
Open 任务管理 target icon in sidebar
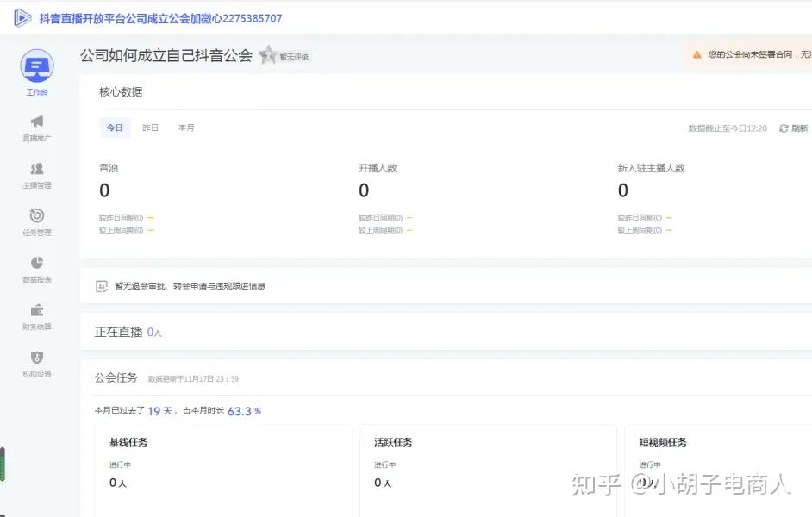click(37, 215)
